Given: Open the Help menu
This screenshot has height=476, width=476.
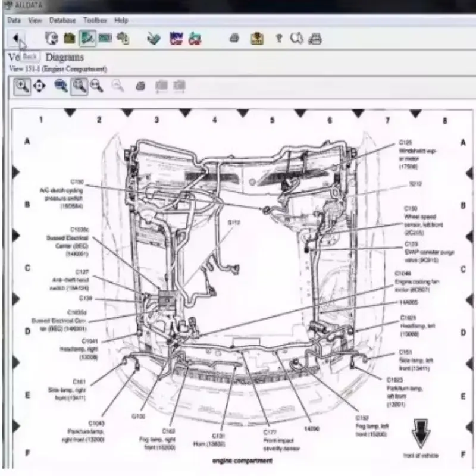Looking at the screenshot, I should [x=121, y=20].
